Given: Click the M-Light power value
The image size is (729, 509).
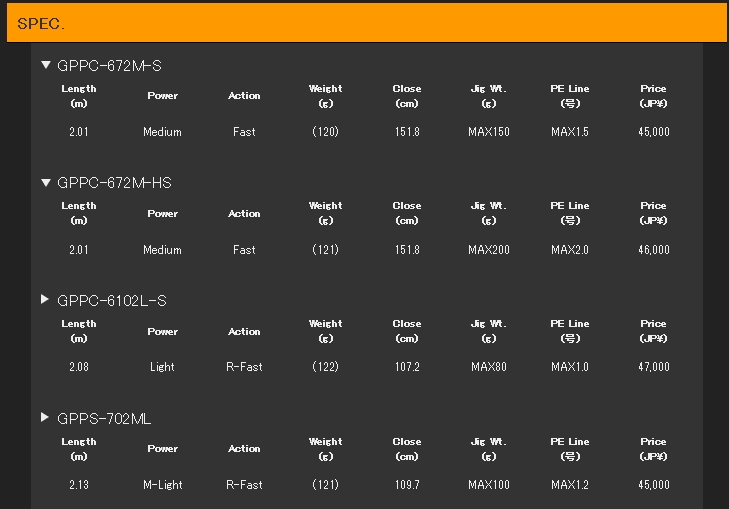Looking at the screenshot, I should pyautogui.click(x=163, y=485).
